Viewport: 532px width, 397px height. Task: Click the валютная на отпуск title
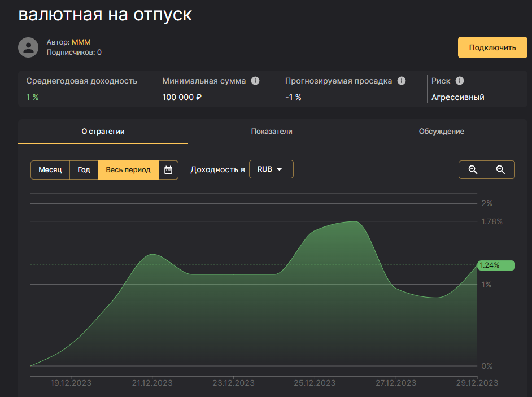[x=105, y=14]
